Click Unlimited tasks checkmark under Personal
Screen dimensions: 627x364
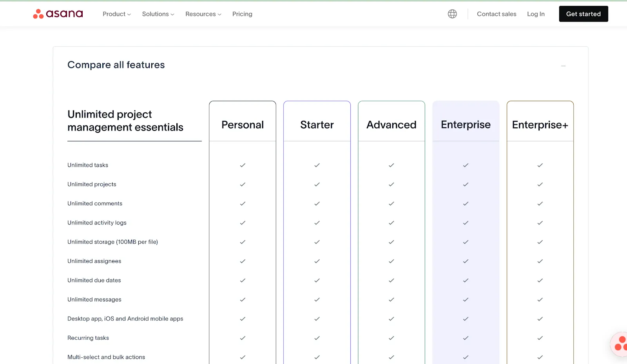[243, 165]
